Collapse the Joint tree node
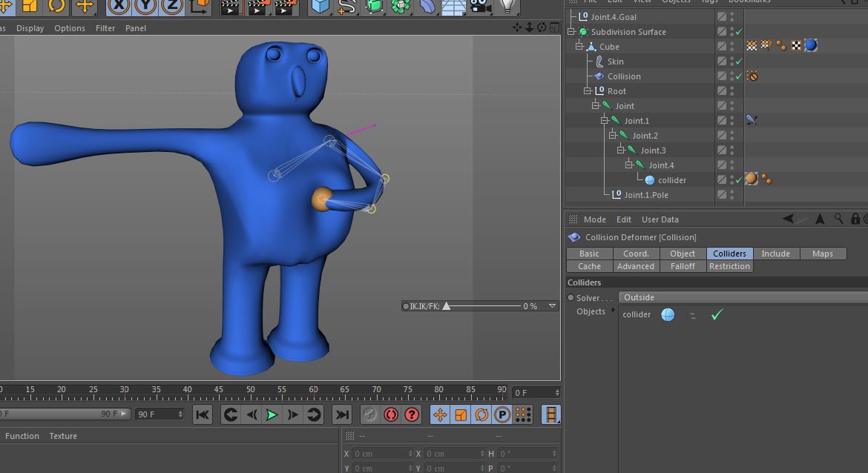Viewport: 868px width, 473px height. 596,105
